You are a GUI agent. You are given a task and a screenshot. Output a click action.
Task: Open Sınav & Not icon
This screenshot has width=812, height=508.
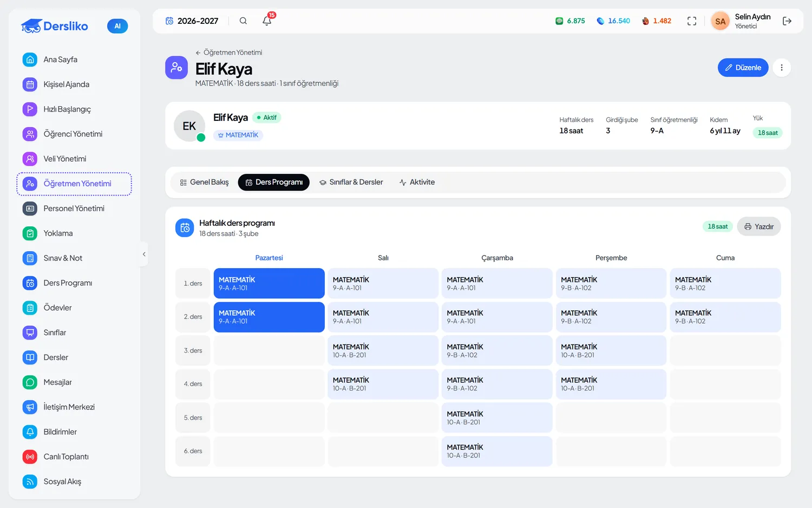30,258
